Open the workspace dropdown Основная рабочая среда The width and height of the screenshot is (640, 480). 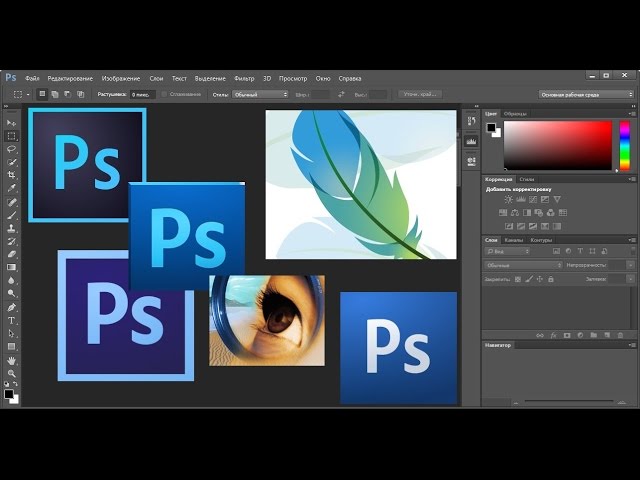pyautogui.click(x=586, y=94)
